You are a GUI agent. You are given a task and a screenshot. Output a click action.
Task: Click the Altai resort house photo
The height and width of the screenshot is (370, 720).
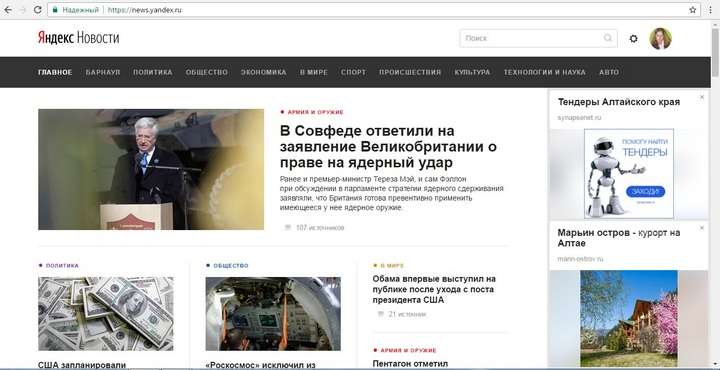click(629, 318)
